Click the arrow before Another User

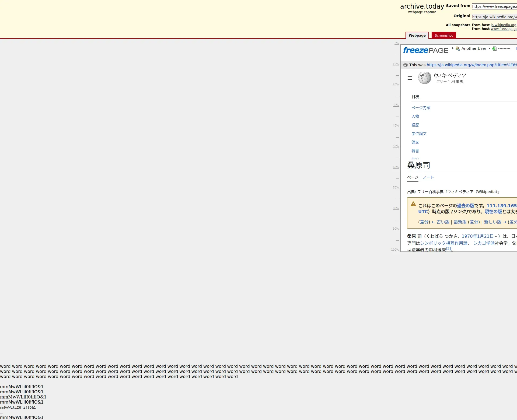pos(453,48)
